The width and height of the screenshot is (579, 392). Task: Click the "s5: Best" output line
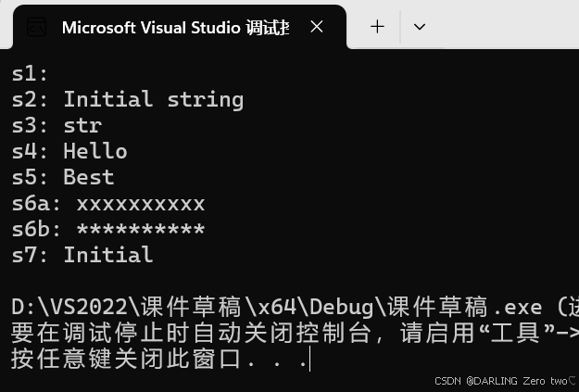[63, 177]
